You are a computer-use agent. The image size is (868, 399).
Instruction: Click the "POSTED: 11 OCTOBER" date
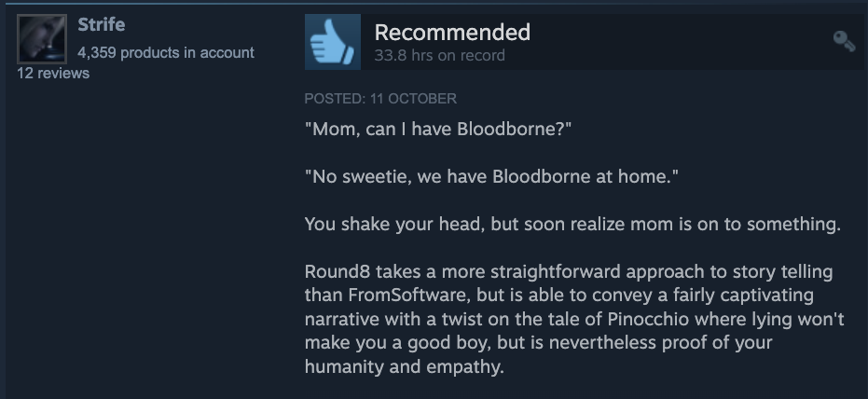[380, 98]
